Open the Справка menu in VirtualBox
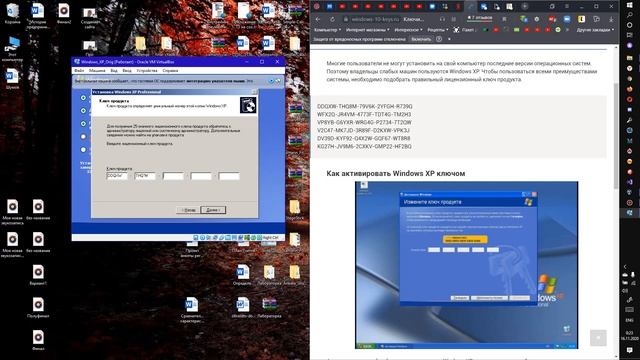This screenshot has width=640, height=360. (x=170, y=71)
